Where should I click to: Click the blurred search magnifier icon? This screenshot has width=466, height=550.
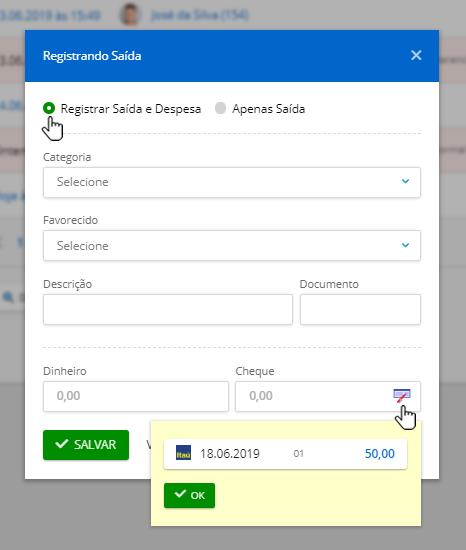coord(8,297)
